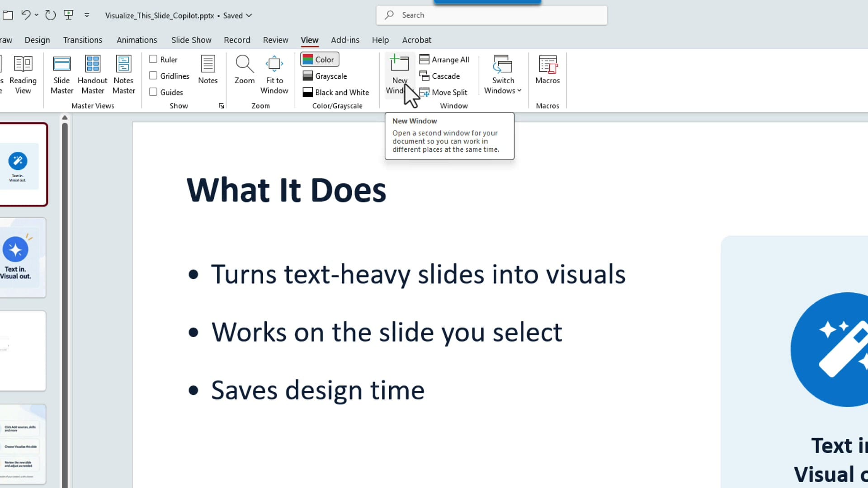Open Slide Master view

pos(62,75)
